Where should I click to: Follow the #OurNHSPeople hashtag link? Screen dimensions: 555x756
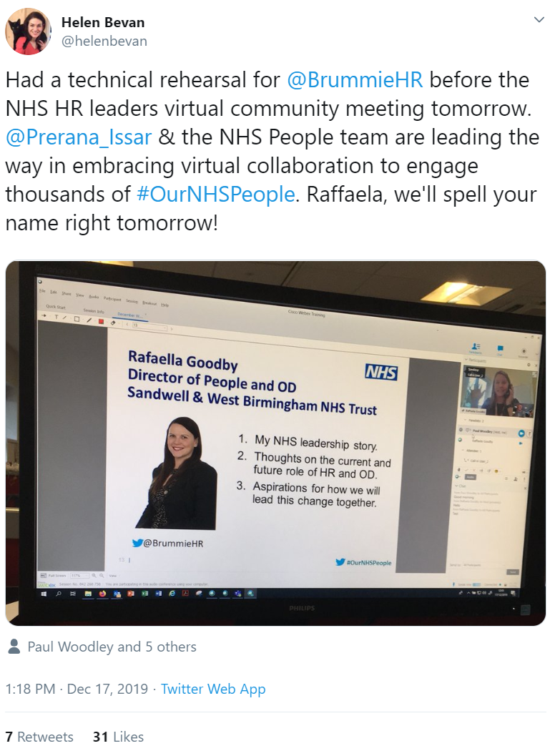click(216, 195)
